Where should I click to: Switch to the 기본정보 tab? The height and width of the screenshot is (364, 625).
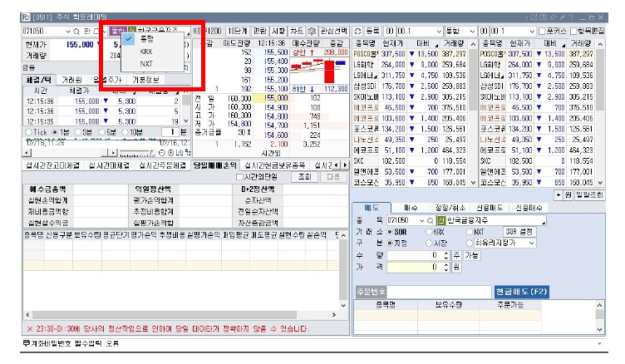pyautogui.click(x=146, y=80)
